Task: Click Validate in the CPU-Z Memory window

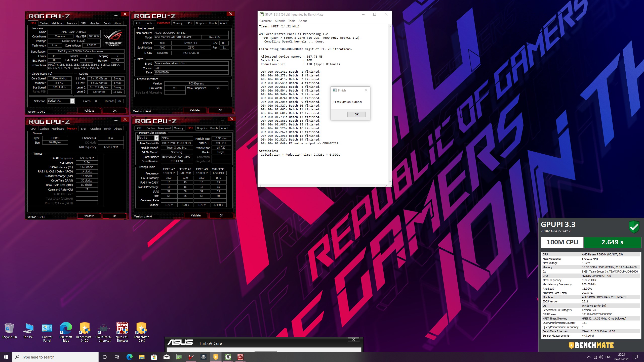Action: pos(89,216)
